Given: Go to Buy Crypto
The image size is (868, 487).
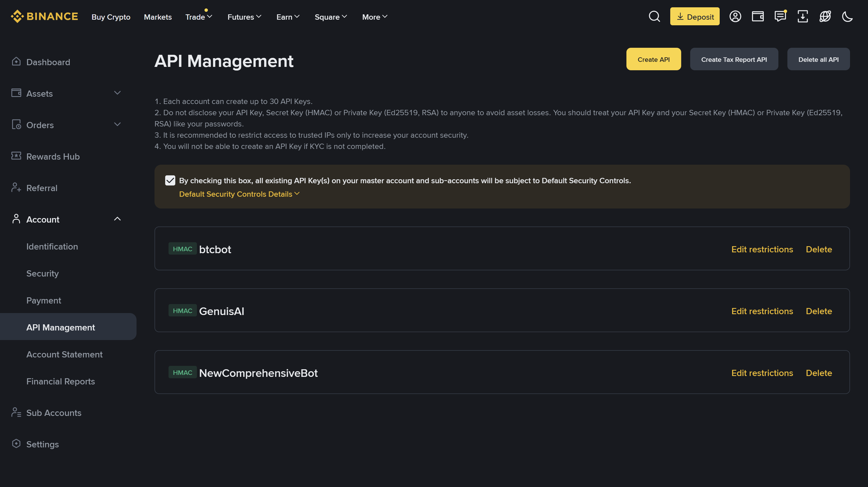Looking at the screenshot, I should [x=111, y=17].
